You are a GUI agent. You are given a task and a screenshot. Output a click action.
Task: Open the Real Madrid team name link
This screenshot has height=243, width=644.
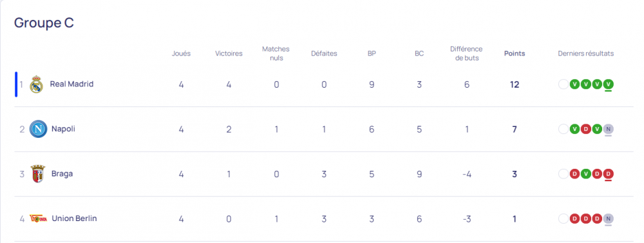[x=72, y=84]
